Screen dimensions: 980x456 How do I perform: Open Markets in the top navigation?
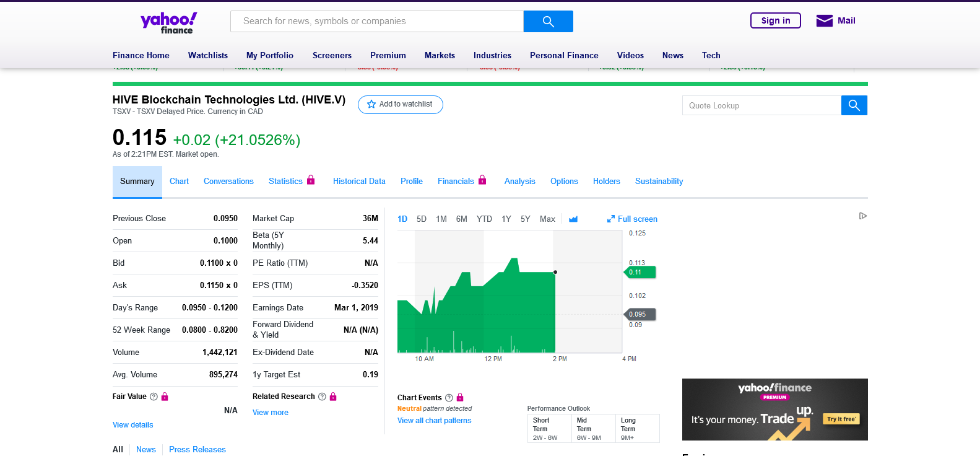[x=440, y=55]
